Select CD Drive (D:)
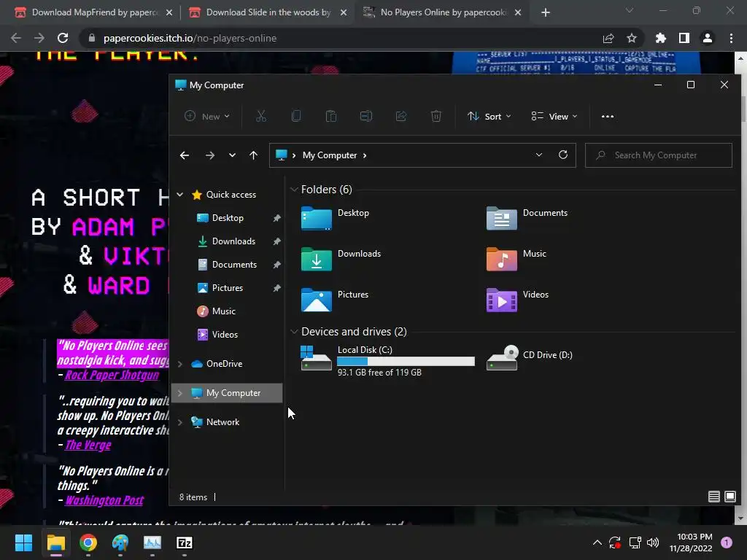This screenshot has width=747, height=560. pos(530,357)
